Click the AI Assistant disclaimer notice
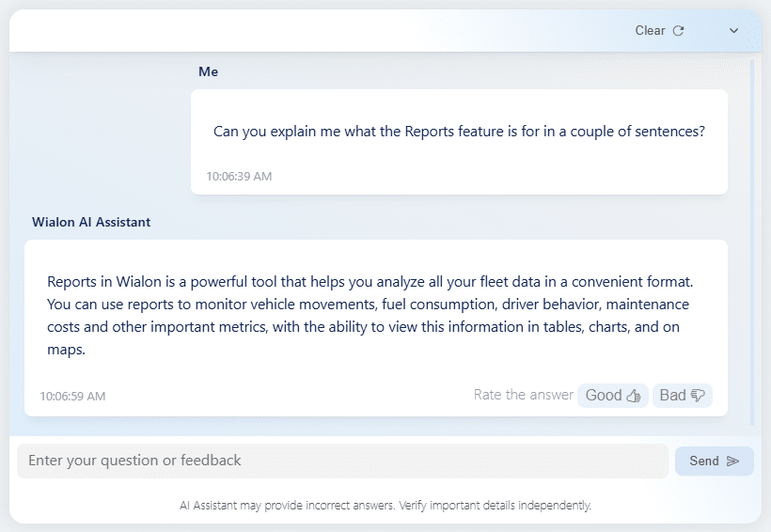This screenshot has width=771, height=532. pyautogui.click(x=385, y=506)
